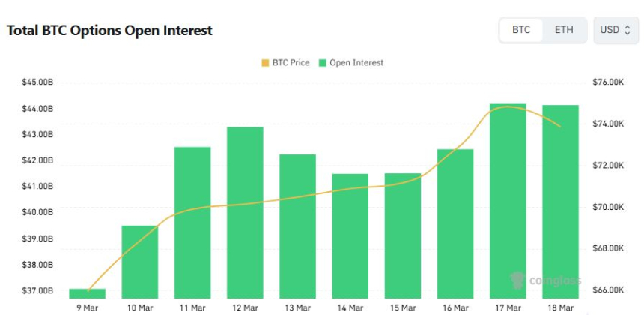This screenshot has height=315, width=644.
Task: Open the USD currency dropdown
Action: tap(616, 30)
